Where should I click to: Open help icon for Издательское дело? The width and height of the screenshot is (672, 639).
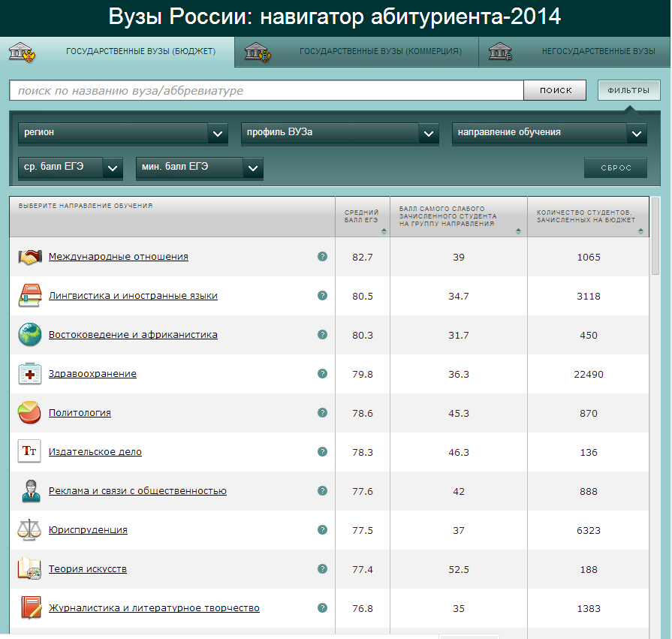click(x=322, y=451)
